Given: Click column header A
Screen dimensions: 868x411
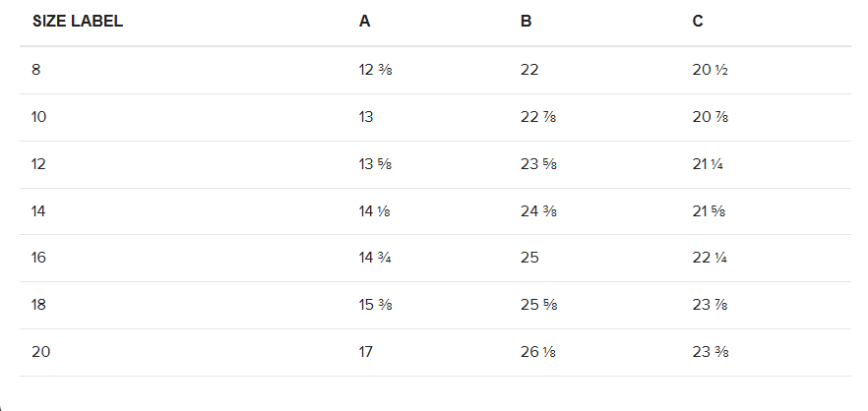Looking at the screenshot, I should (364, 22).
